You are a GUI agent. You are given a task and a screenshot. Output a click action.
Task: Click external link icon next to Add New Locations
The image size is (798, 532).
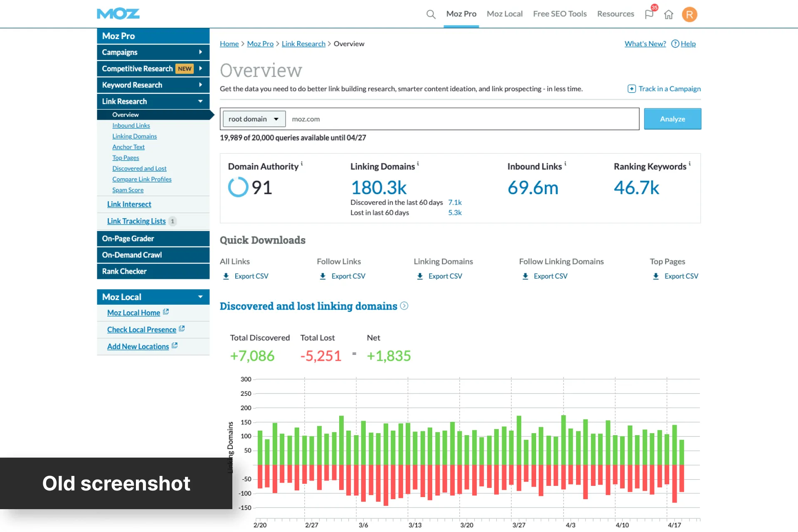175,345
